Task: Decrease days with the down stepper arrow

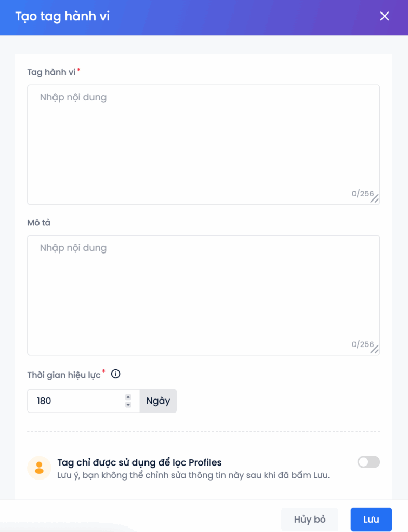Action: click(128, 405)
